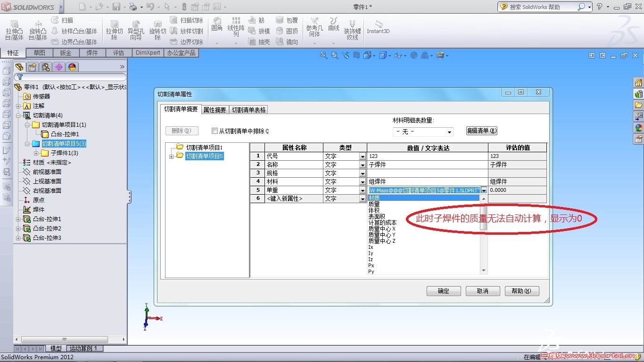Expand the 凸台-拉伸2 feature node

18,229
